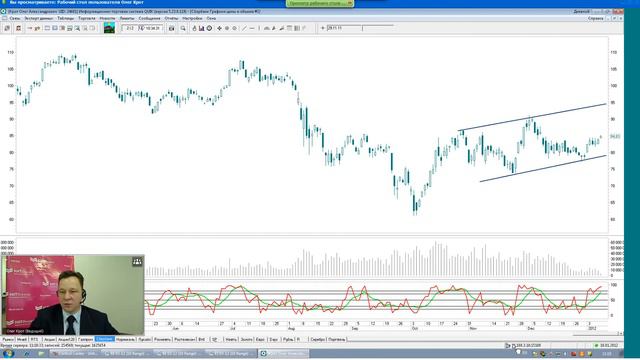Click the zoom magnifier in window-layout icon group

tap(77, 28)
